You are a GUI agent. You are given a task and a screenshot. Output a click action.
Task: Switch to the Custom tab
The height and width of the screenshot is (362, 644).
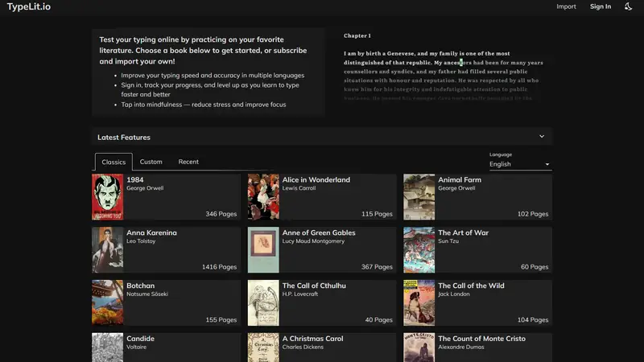coord(151,162)
